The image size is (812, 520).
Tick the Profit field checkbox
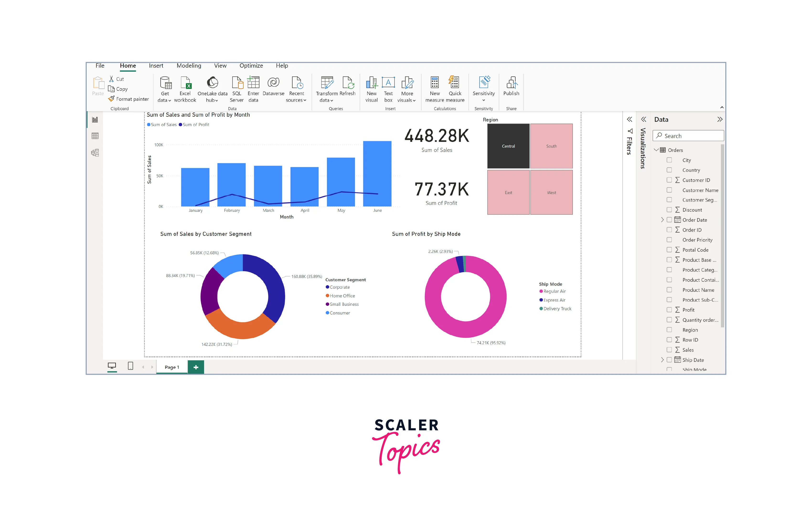(x=669, y=310)
